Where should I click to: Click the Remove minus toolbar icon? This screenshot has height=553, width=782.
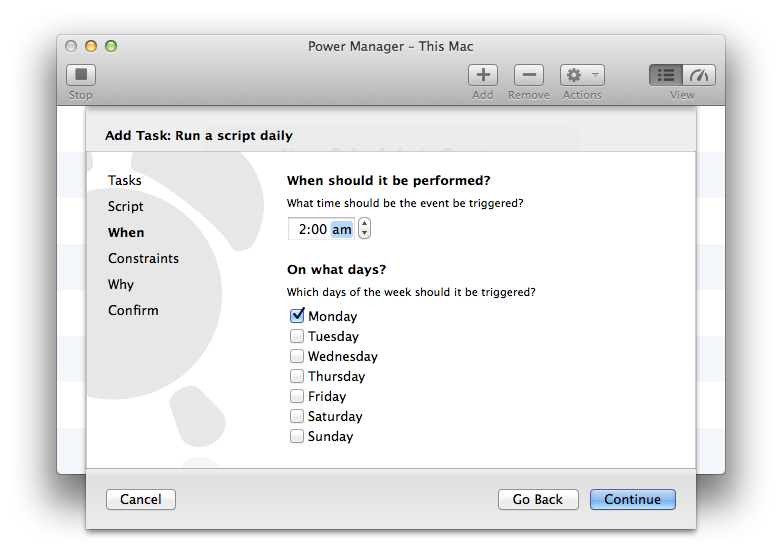tap(529, 75)
